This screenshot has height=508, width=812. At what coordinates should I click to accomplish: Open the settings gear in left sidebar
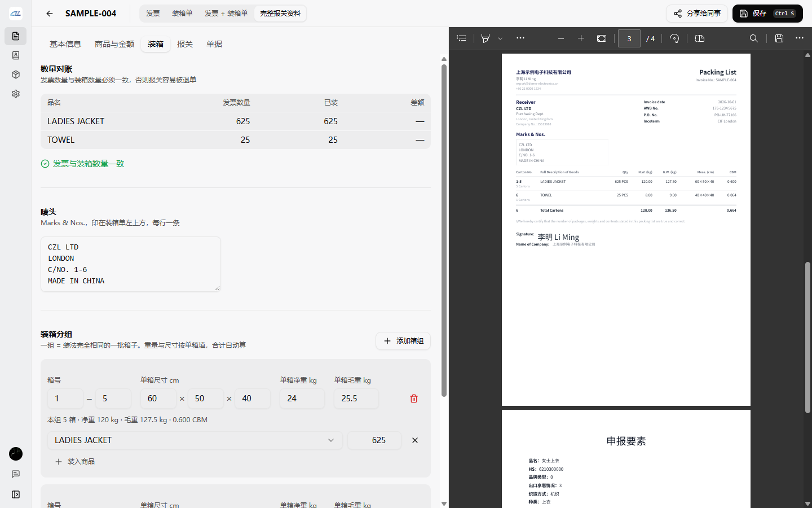tap(16, 94)
